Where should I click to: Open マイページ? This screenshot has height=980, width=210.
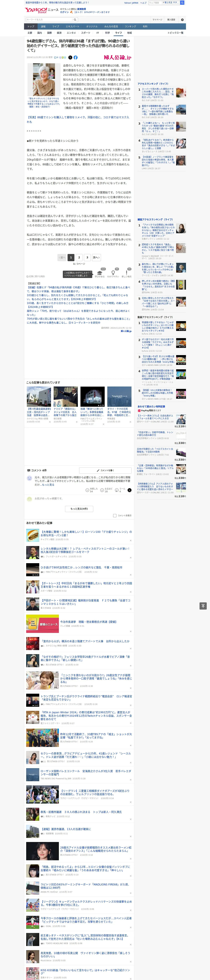(157, 20)
